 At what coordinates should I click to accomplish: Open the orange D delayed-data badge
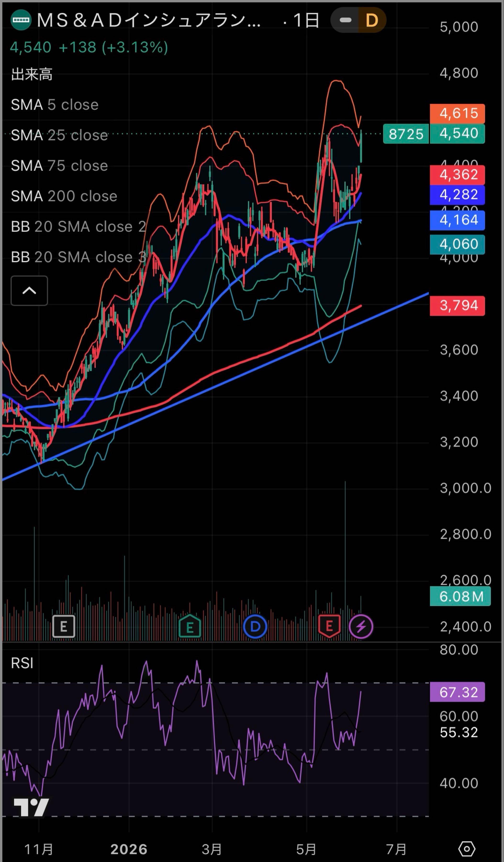click(372, 20)
